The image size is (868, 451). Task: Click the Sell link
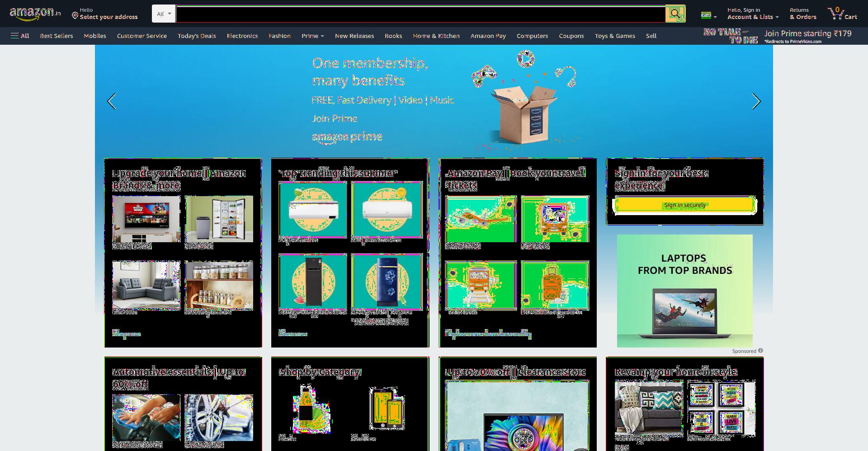(651, 36)
